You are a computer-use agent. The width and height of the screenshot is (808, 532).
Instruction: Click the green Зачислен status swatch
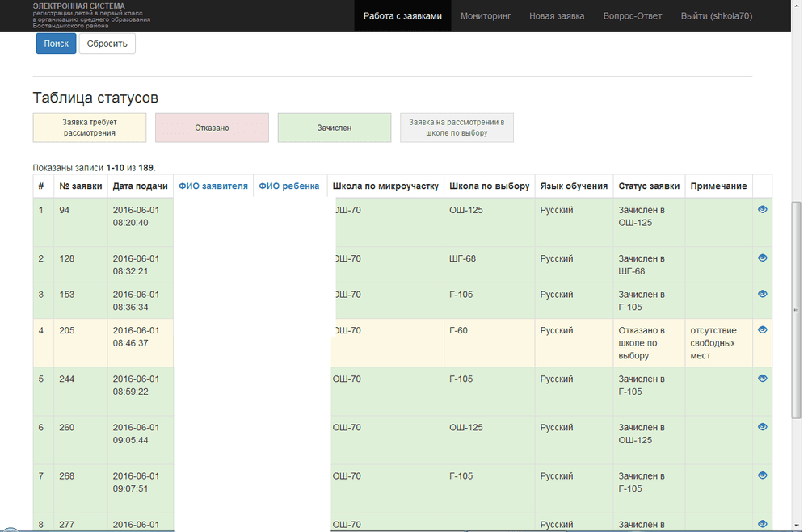pyautogui.click(x=335, y=128)
